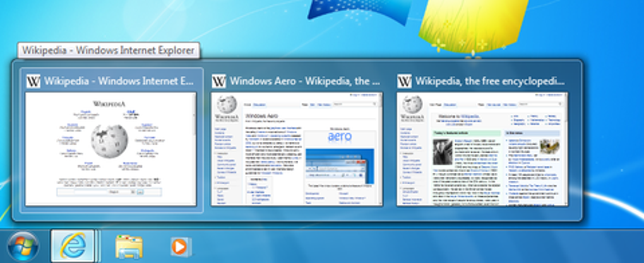Select the Wikipedia portal preview thumbnail

pyautogui.click(x=111, y=149)
